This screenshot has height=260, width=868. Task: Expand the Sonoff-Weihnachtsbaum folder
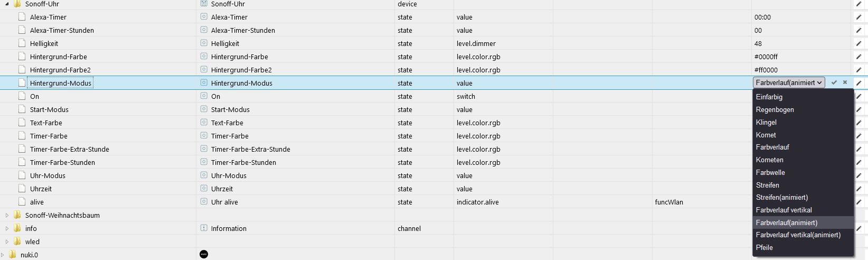(x=7, y=215)
